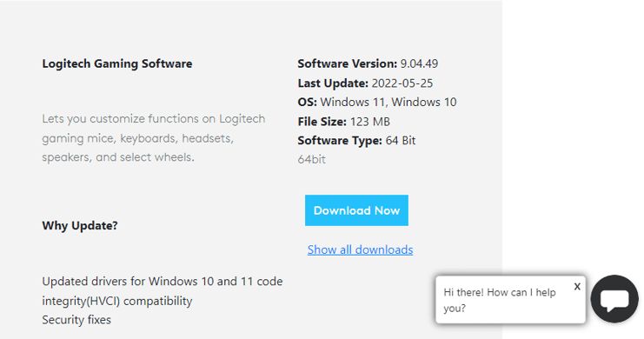Click the 123 MB file size value
Image resolution: width=644 pixels, height=339 pixels.
point(370,122)
